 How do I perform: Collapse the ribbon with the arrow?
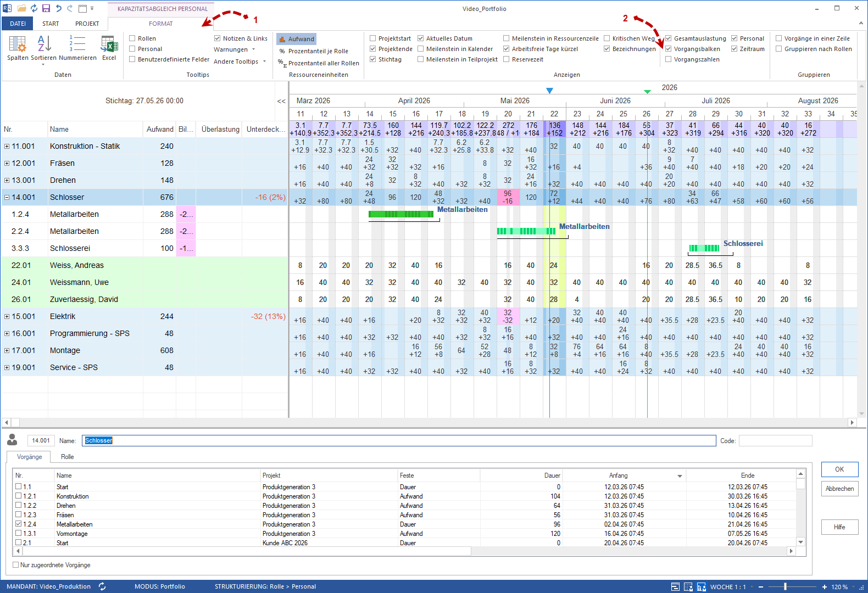coord(861,23)
